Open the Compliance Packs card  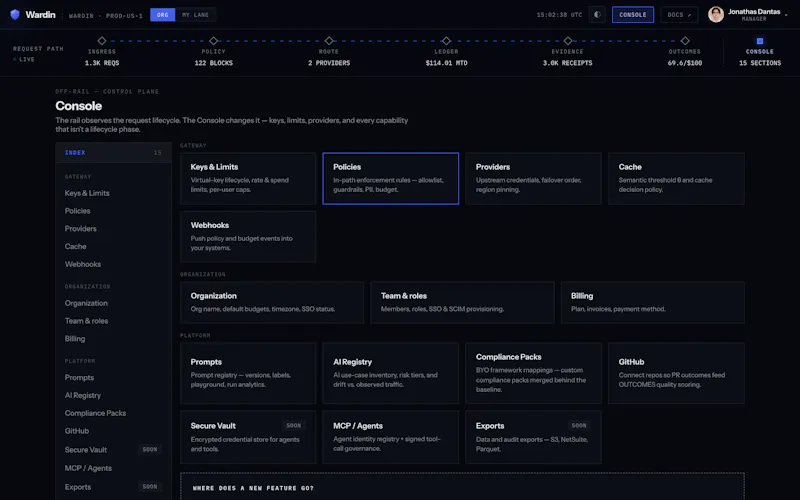(533, 373)
